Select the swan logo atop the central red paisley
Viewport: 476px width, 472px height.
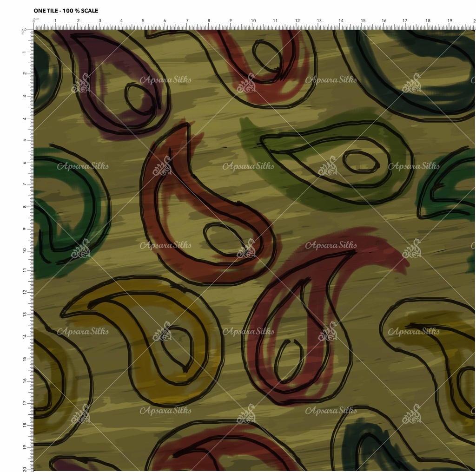pos(163,166)
